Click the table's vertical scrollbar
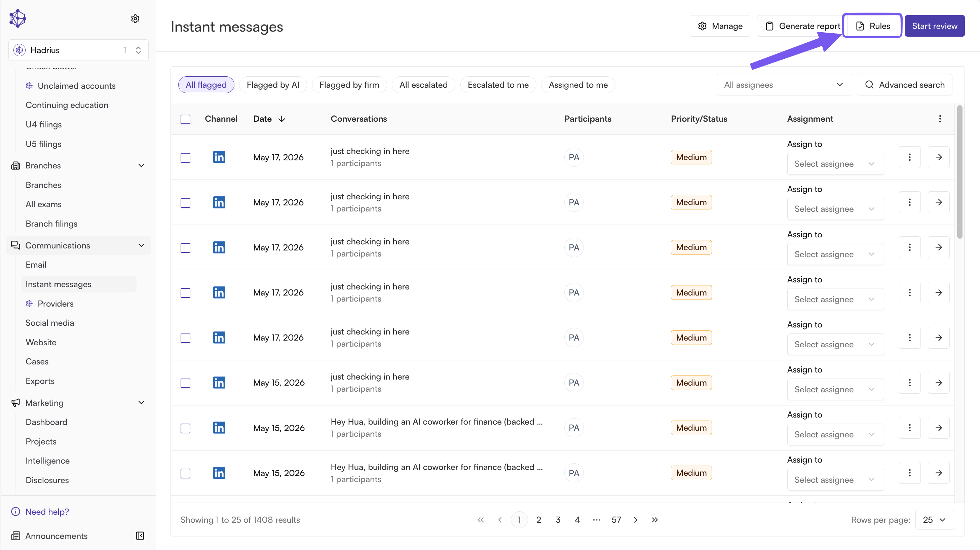The image size is (980, 550). click(959, 172)
